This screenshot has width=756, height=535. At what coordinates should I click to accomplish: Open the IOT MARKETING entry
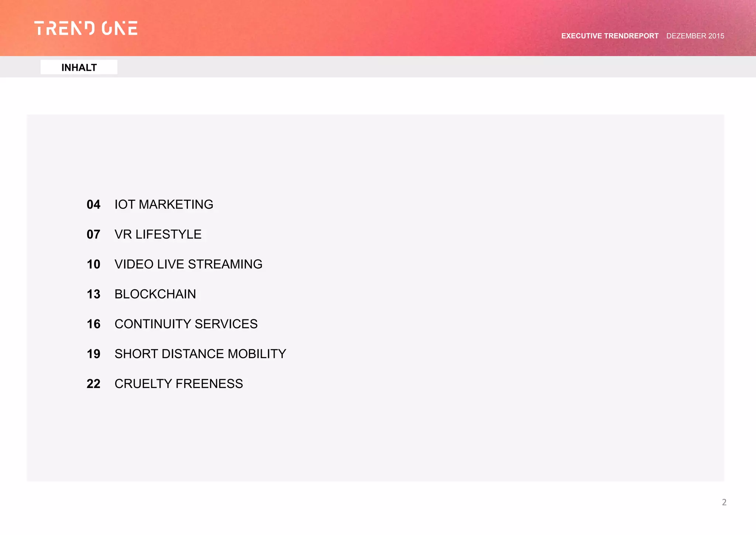pos(164,205)
